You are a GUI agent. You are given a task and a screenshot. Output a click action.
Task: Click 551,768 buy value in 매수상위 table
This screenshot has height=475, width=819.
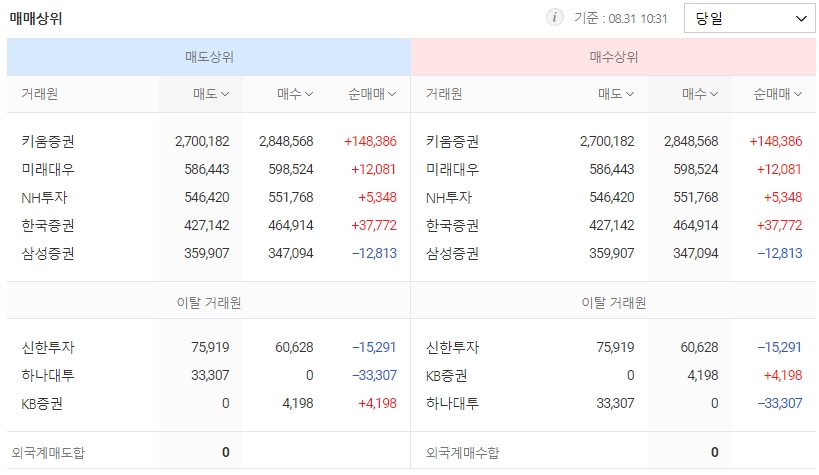point(696,198)
